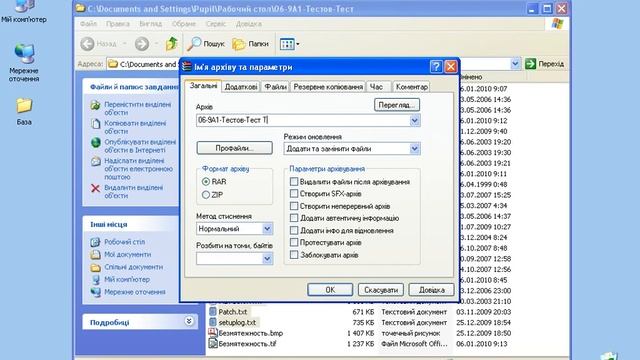This screenshot has height=360, width=640.
Task: Switch to the Файли tab
Action: click(x=276, y=87)
